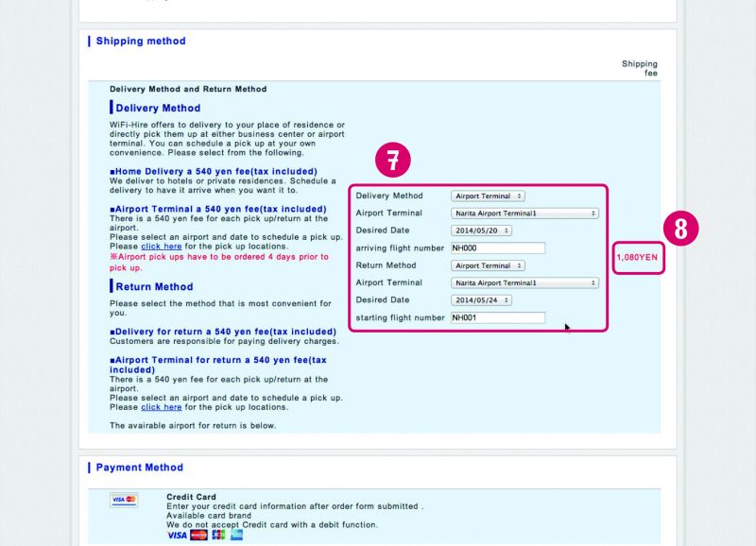This screenshot has width=756, height=546.
Task: Follow 'click here' link under Airport Terminal return
Action: 161,407
